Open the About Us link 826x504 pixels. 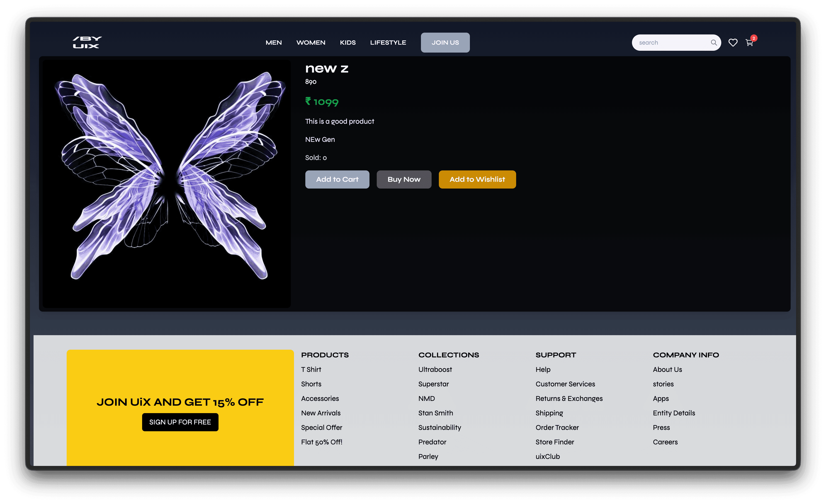(667, 370)
